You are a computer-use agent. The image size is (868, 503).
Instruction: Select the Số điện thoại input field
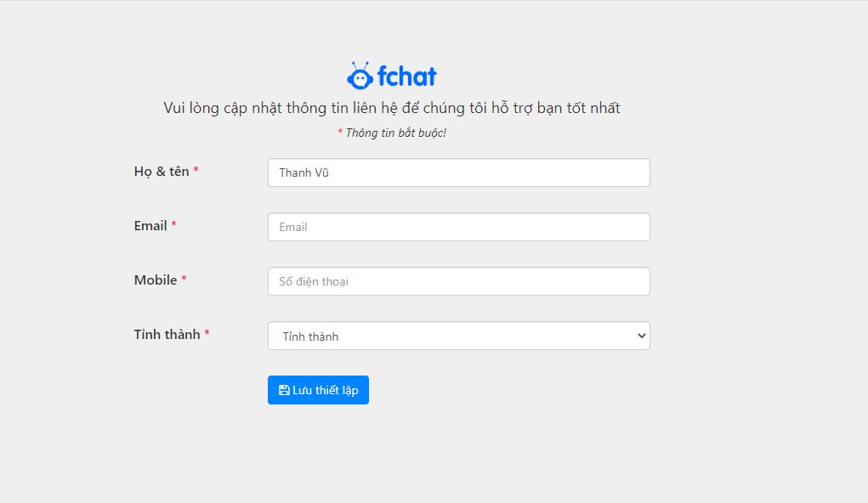click(458, 281)
